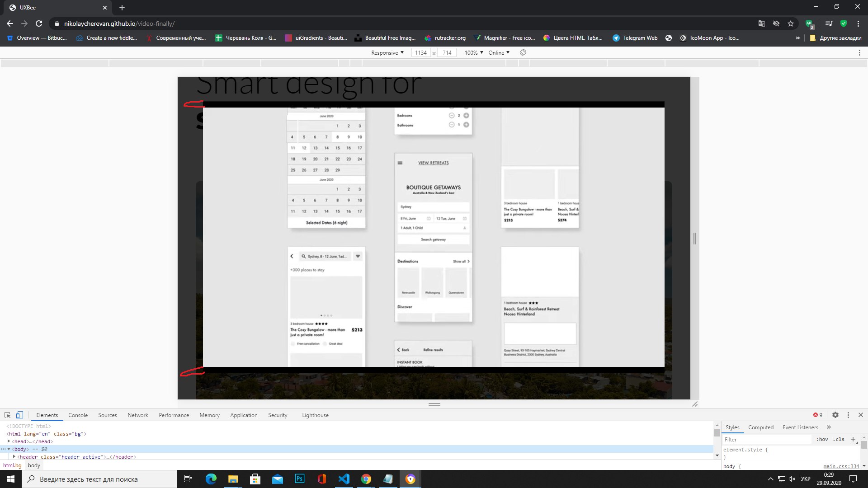
Task: Switch to the Performance tab
Action: [174, 415]
